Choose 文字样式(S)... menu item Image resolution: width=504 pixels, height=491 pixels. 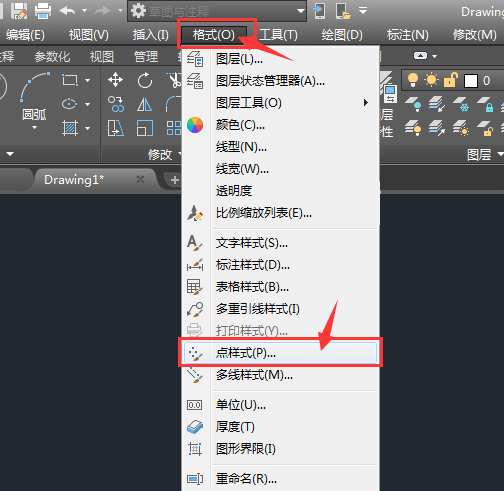coord(280,243)
